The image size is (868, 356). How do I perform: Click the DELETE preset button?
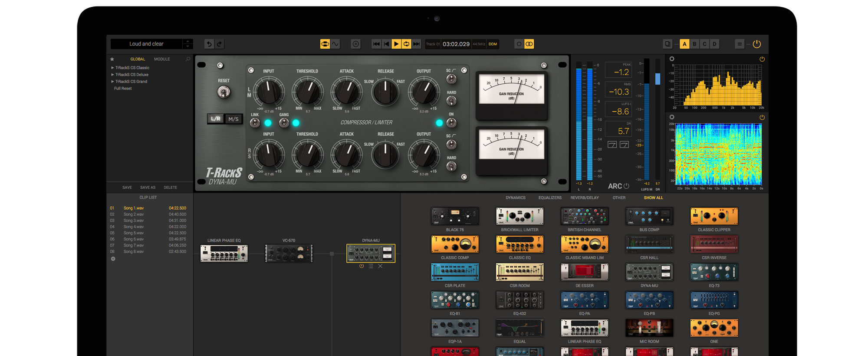[170, 188]
